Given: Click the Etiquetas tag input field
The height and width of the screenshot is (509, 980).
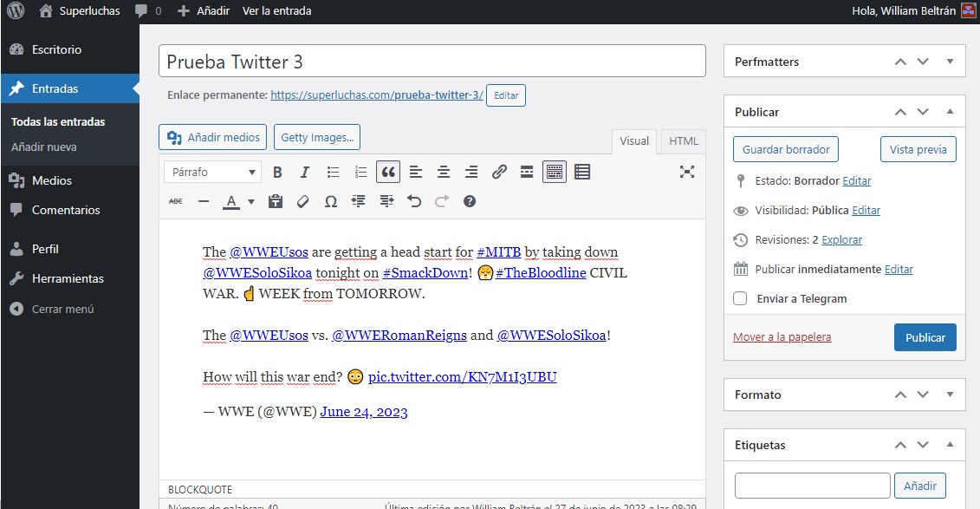Looking at the screenshot, I should click(813, 486).
